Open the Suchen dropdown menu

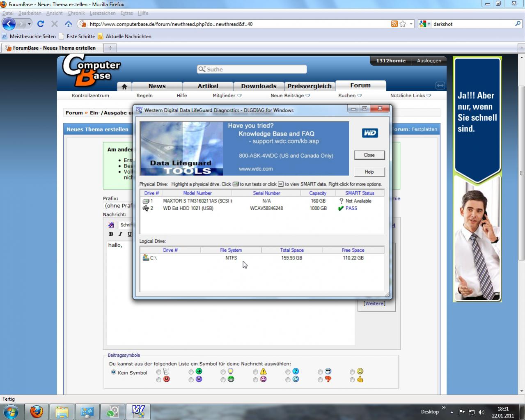click(350, 96)
